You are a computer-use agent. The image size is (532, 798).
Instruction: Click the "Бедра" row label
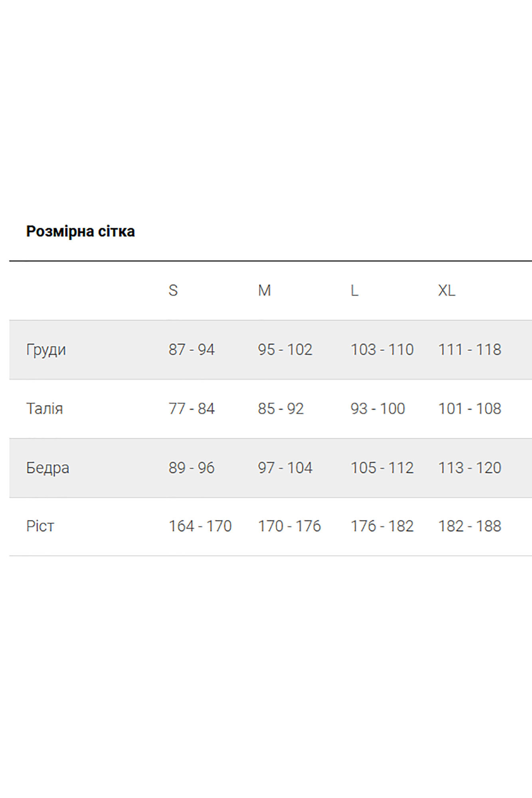pos(47,468)
